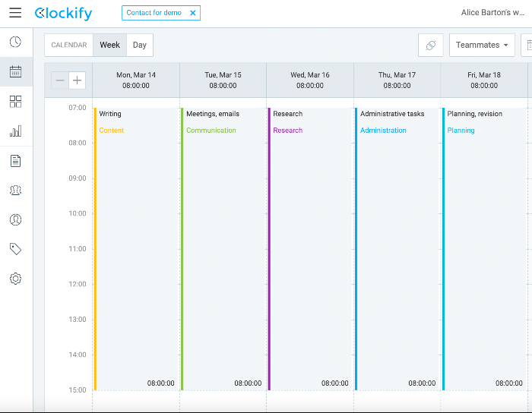Viewport: 532px width, 413px height.
Task: Open the Projects document icon
Action: [x=15, y=161]
